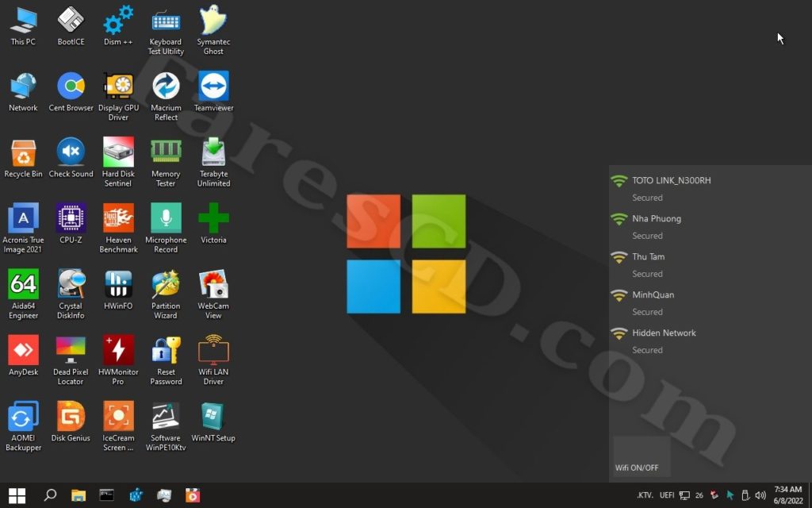Click the network monitor tray icon
The width and height of the screenshot is (812, 508).
684,495
